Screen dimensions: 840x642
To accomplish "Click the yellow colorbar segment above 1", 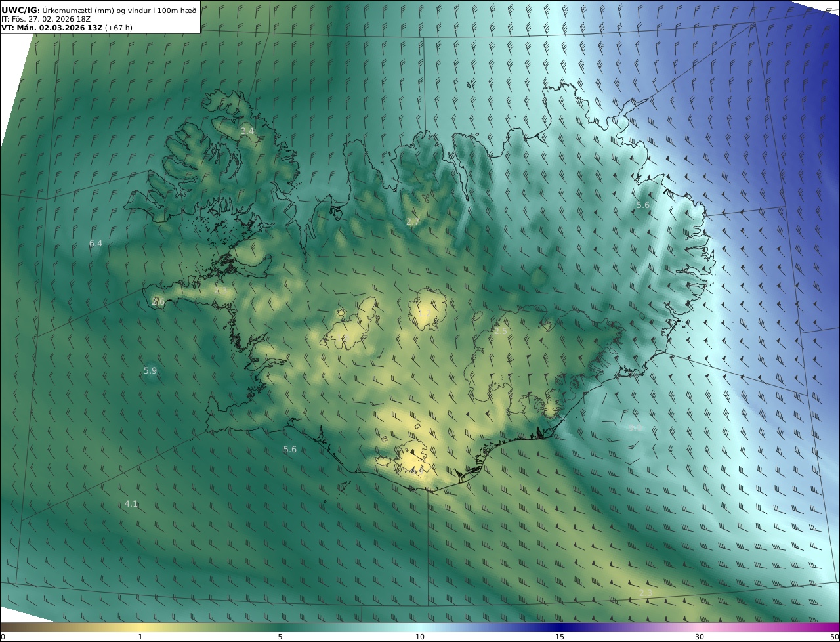I will pyautogui.click(x=140, y=627).
